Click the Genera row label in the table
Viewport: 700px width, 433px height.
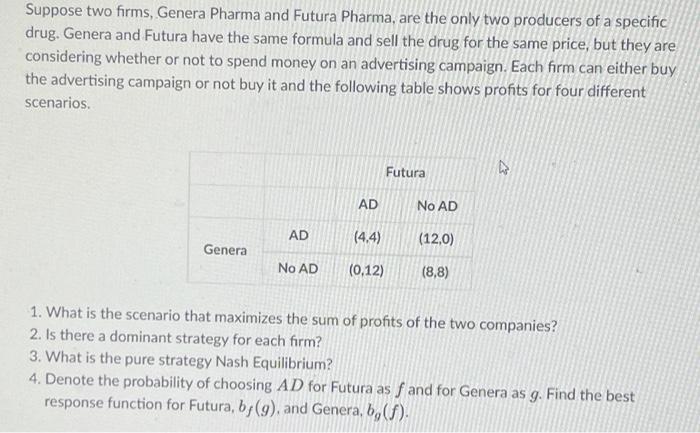point(225,250)
